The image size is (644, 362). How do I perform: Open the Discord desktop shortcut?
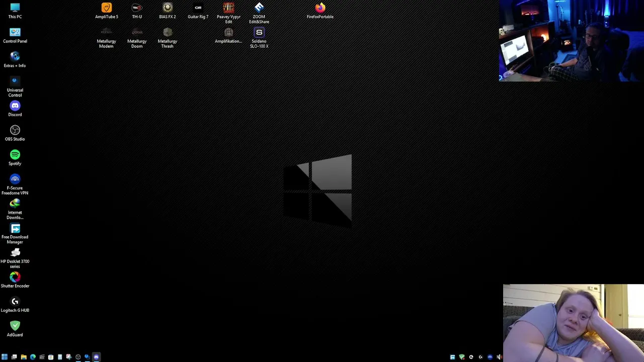[15, 109]
